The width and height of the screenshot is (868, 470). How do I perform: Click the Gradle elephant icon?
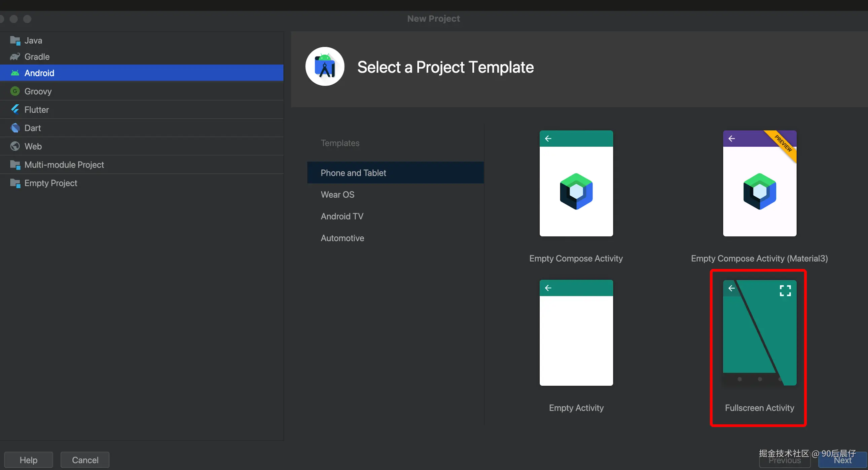coord(15,56)
